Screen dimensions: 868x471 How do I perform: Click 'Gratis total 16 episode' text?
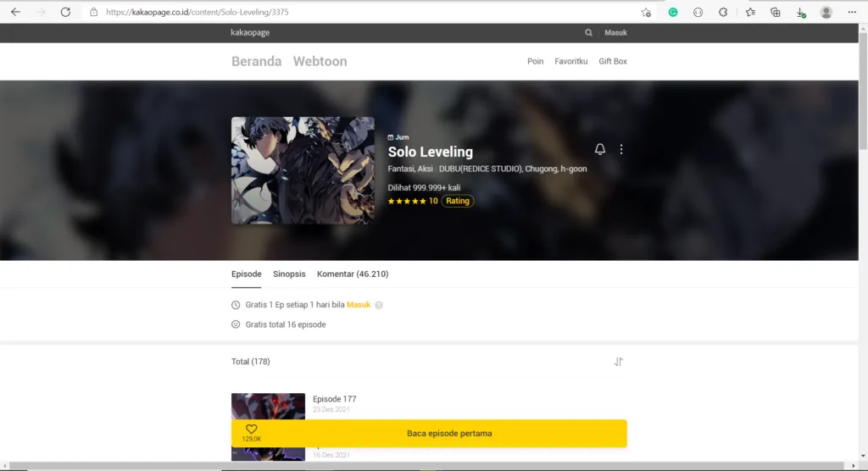coord(286,325)
